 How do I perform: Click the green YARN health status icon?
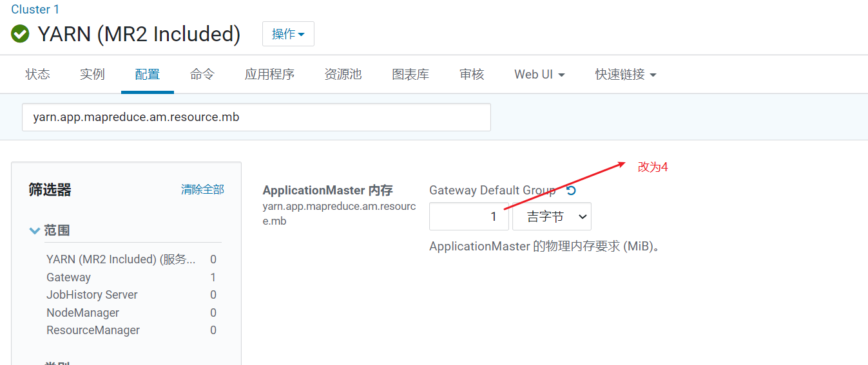pyautogui.click(x=20, y=34)
